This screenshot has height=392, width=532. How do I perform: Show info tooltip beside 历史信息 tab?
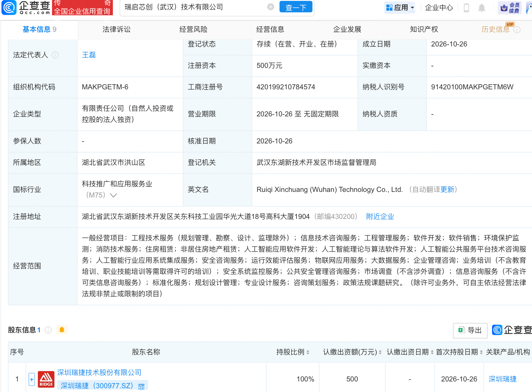pyautogui.click(x=517, y=30)
